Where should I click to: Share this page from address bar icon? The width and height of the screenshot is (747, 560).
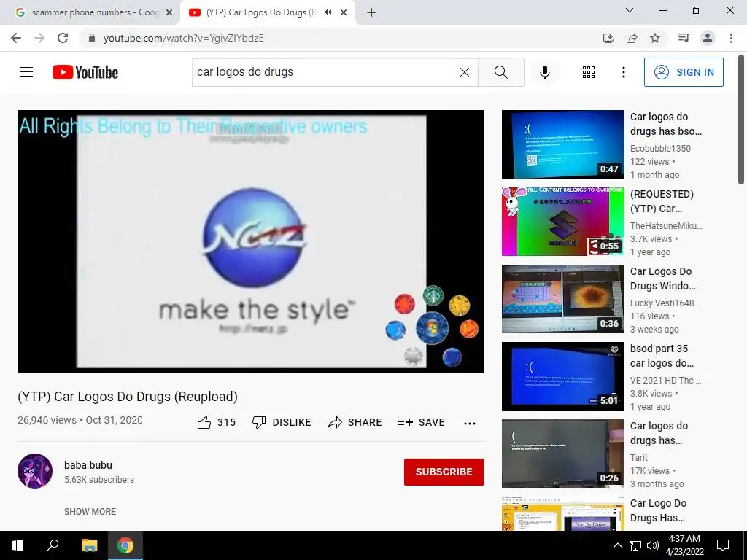(632, 38)
